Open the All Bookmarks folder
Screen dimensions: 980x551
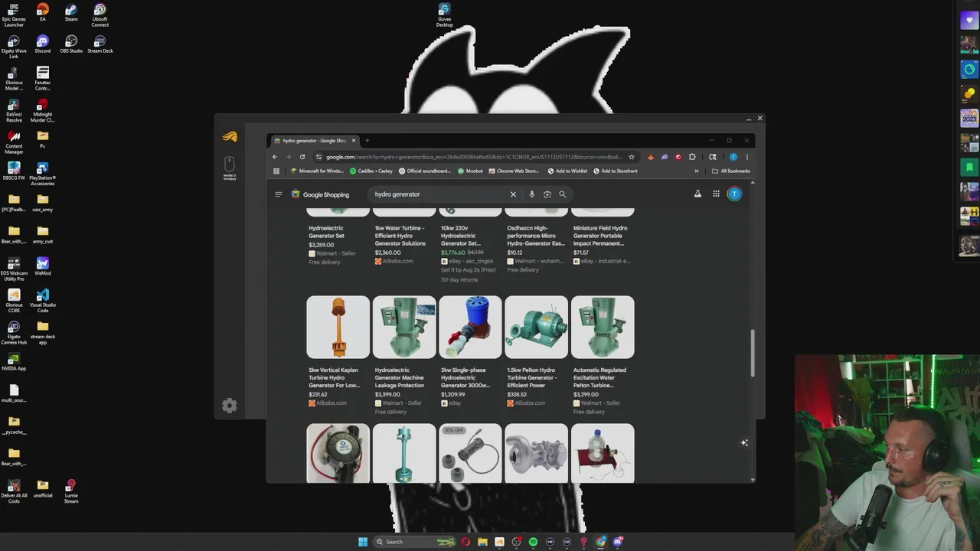point(731,171)
